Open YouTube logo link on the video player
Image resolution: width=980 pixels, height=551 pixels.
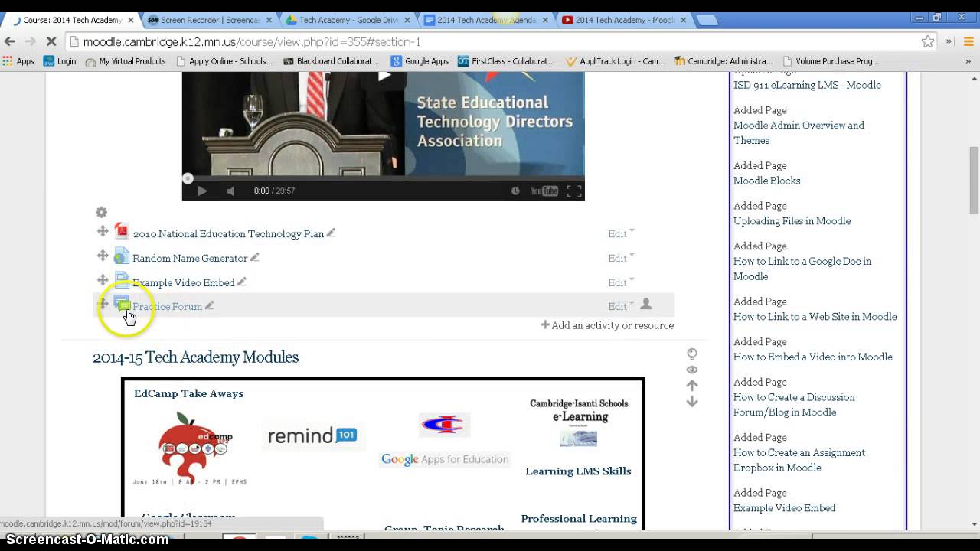[544, 191]
